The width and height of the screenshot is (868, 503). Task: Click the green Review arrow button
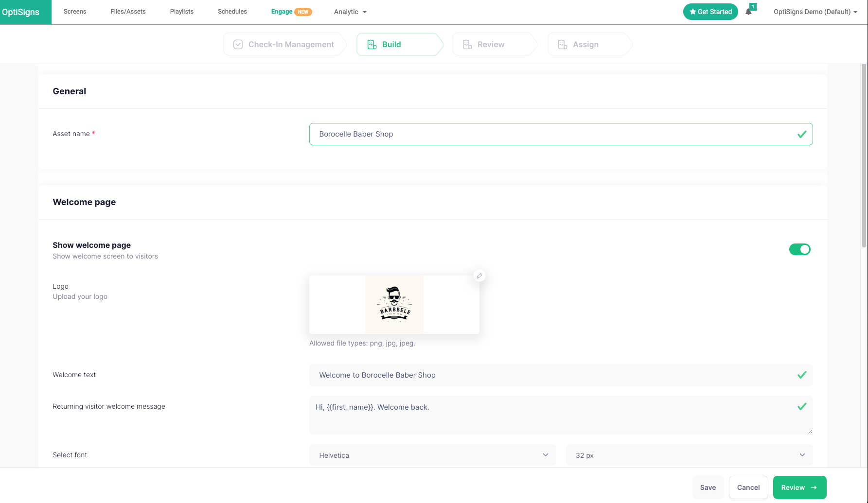(x=799, y=487)
